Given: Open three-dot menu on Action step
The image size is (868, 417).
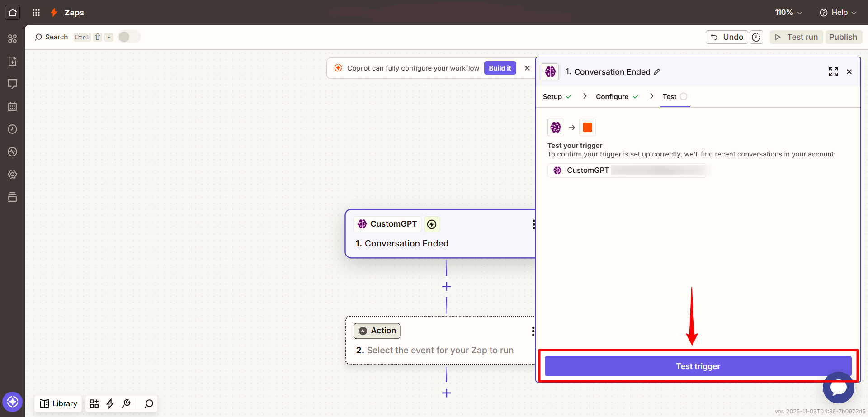Looking at the screenshot, I should [533, 331].
